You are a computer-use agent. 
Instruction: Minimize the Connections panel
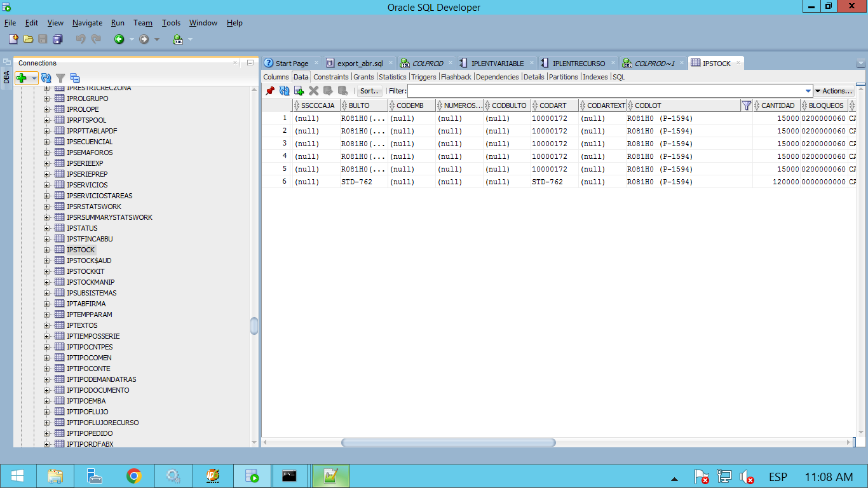tap(250, 63)
